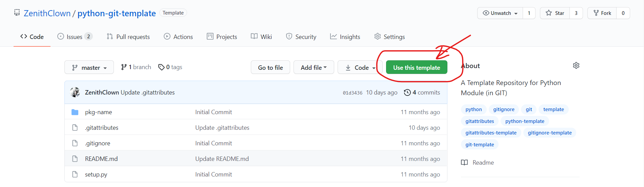Click the commits history clock icon

407,92
